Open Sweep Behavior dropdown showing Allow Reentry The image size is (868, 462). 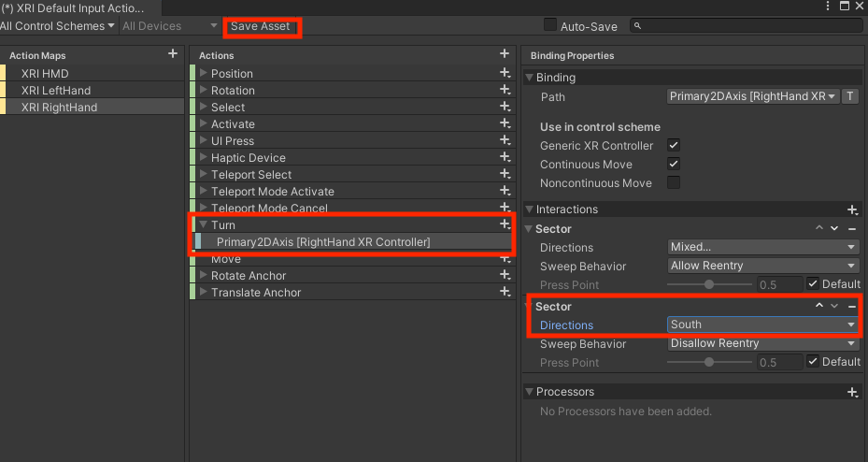[x=762, y=266]
